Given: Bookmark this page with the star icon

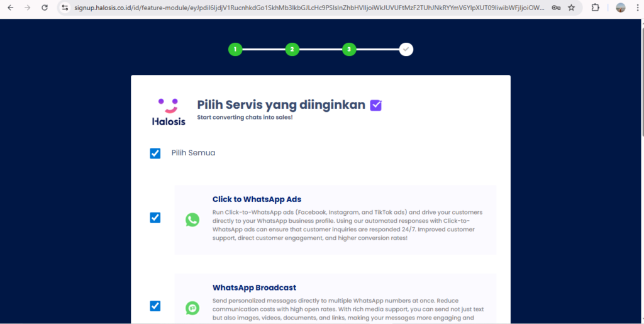Looking at the screenshot, I should click(x=572, y=8).
